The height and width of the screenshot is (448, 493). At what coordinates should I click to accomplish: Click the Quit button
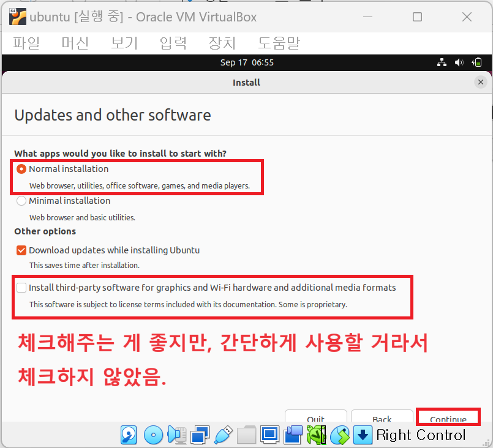point(315,416)
